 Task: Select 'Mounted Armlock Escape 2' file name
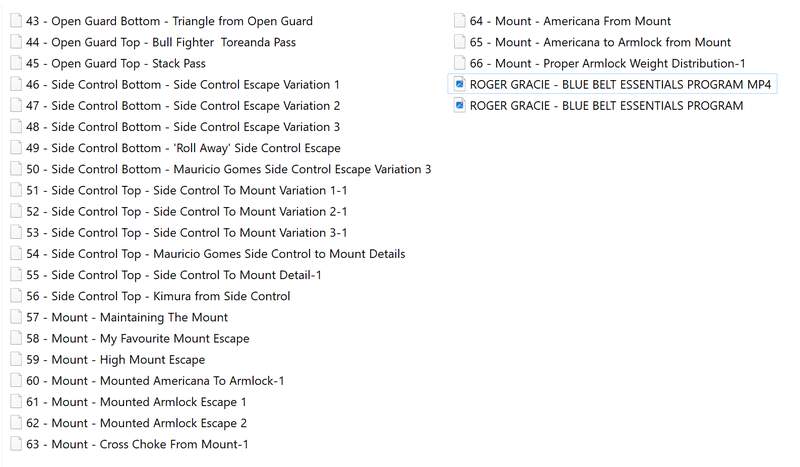pyautogui.click(x=137, y=423)
